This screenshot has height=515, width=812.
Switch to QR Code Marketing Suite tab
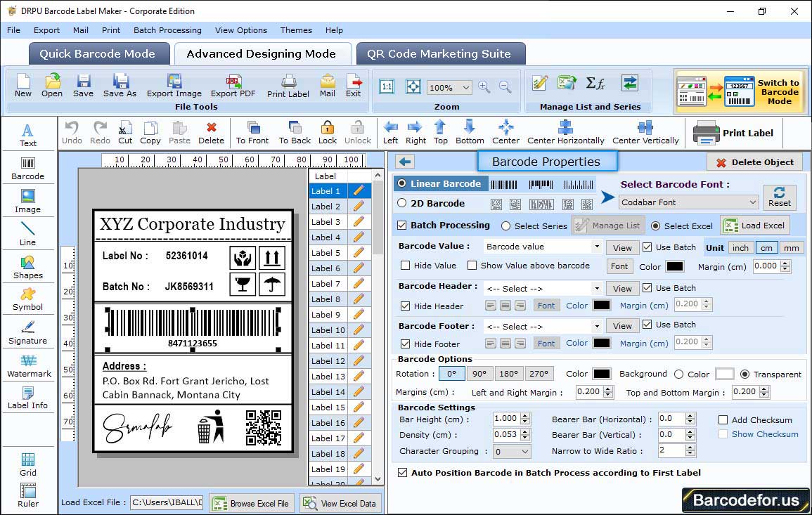[440, 54]
